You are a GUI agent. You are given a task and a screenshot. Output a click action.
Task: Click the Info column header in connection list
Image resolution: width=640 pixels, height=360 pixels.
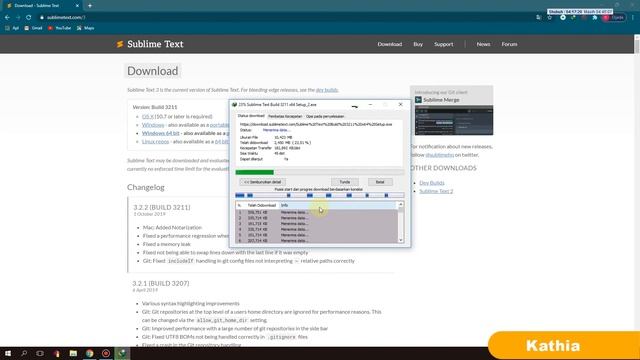[337, 205]
